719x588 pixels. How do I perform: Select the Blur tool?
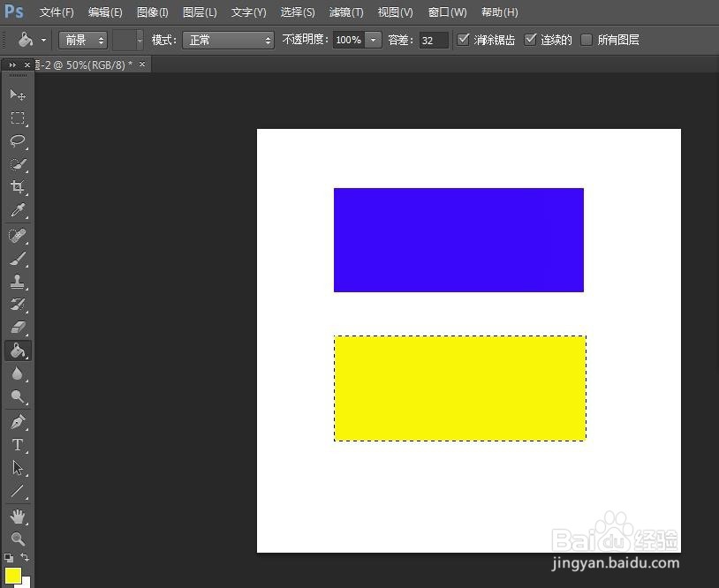coord(18,373)
